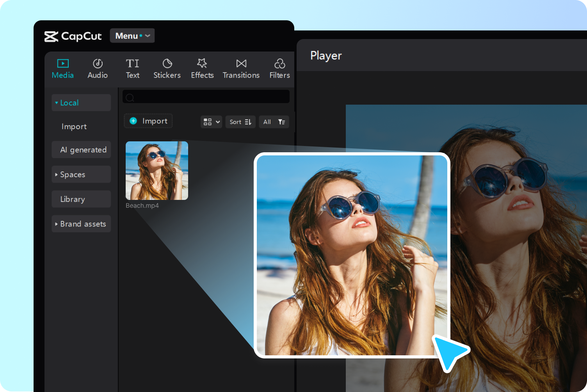The image size is (587, 392).
Task: Expand the Brand assets section
Action: click(x=81, y=224)
